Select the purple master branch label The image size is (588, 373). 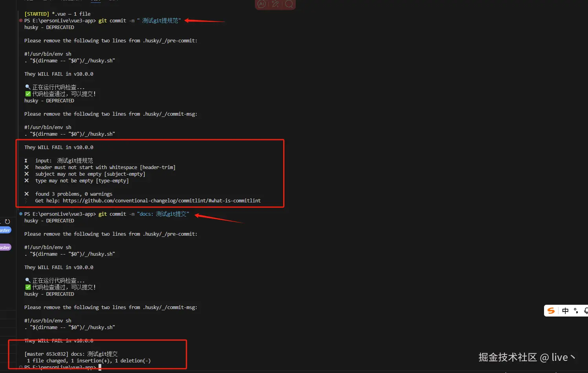[x=5, y=247]
